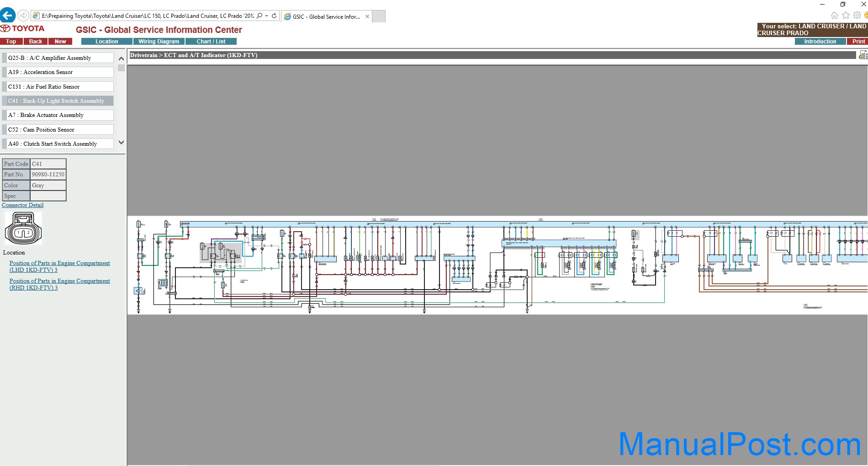Click the browser forward arrow button
The image size is (868, 466).
tap(23, 16)
